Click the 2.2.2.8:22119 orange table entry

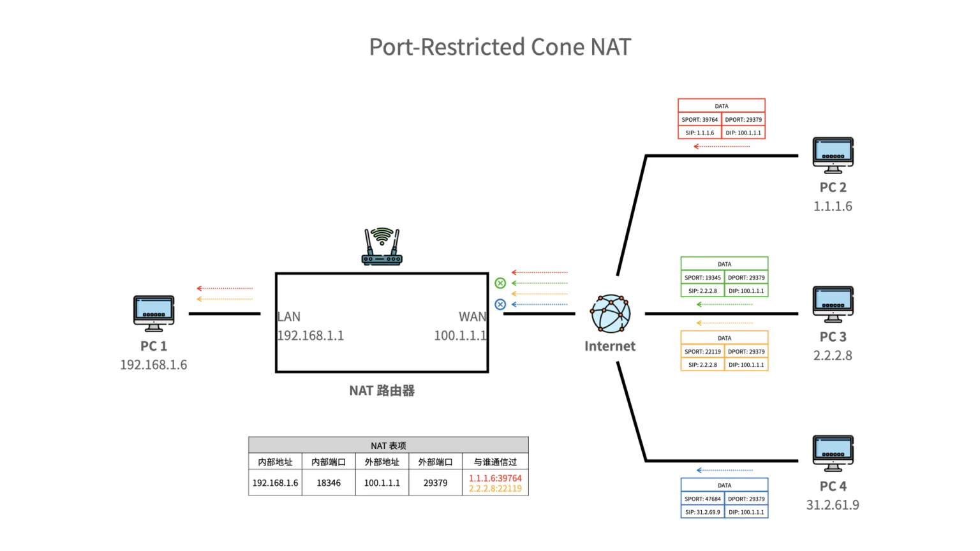pos(495,488)
